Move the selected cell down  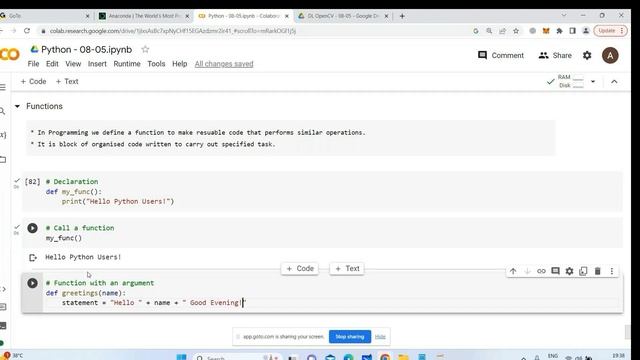click(x=527, y=271)
